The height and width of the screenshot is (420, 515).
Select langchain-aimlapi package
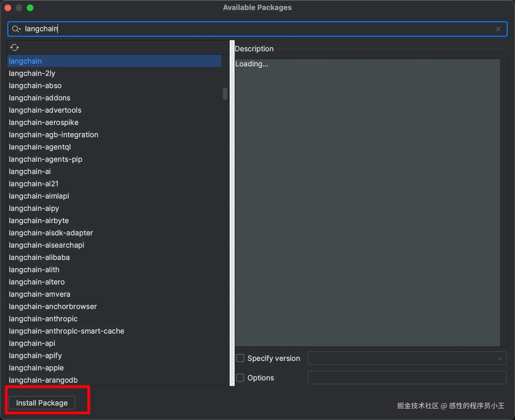click(x=114, y=196)
